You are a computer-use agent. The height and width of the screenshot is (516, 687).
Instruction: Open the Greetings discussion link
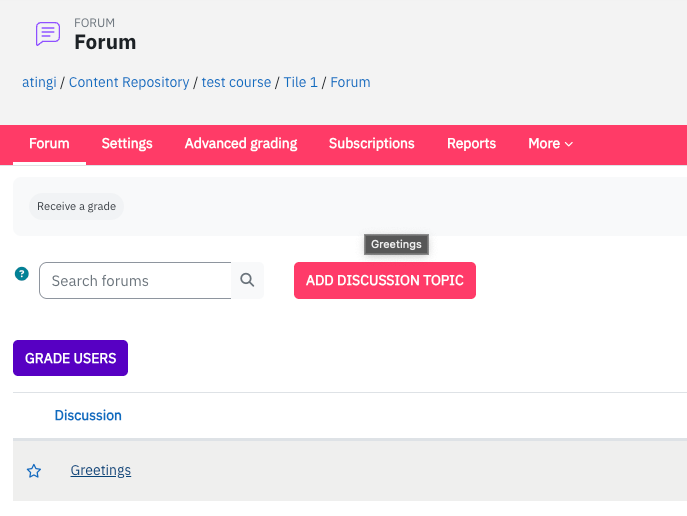tap(101, 470)
